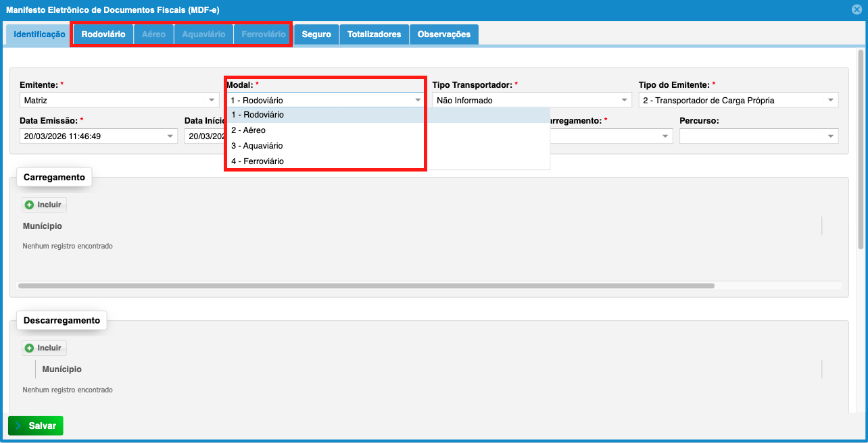
Task: Select 1 - Rodoviário list option
Action: [258, 115]
